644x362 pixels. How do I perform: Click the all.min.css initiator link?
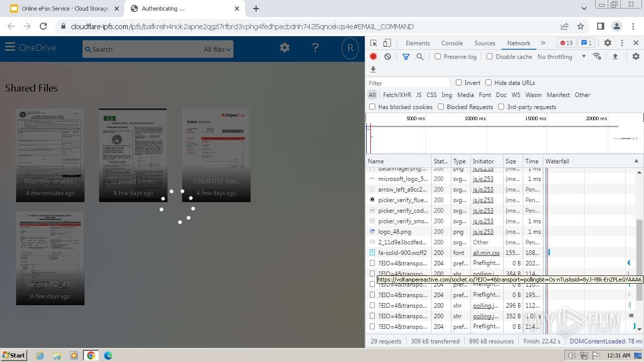coord(486,253)
